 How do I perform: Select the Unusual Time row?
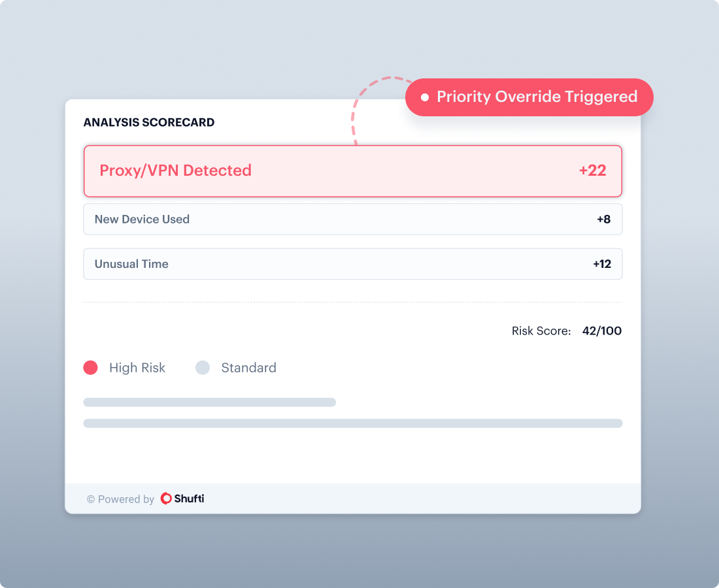pos(352,264)
